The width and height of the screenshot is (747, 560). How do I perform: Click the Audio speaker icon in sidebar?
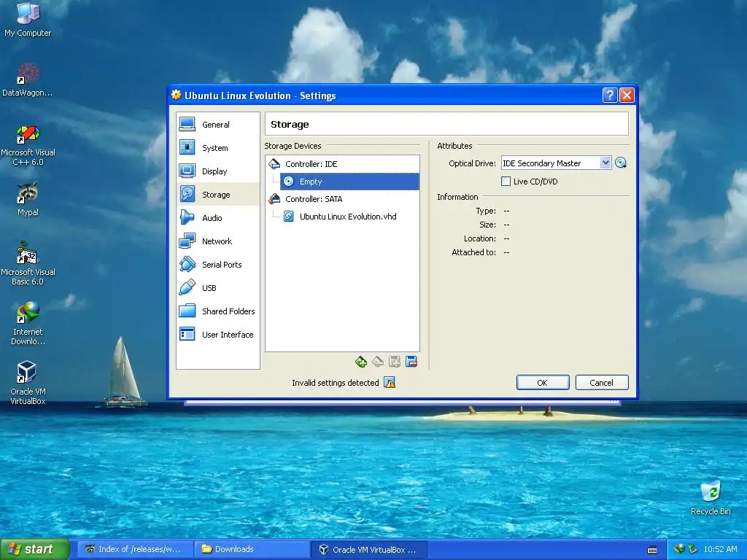tap(187, 217)
